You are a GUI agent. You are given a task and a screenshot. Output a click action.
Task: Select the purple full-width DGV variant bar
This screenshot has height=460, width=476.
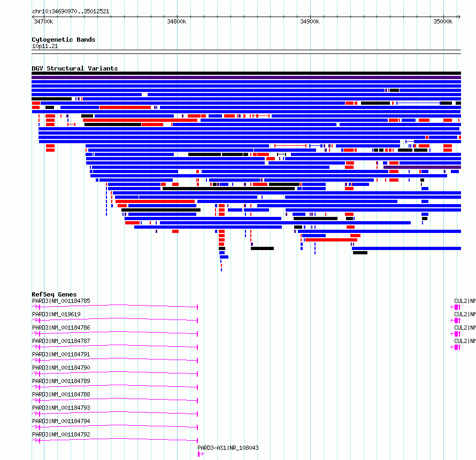[x=246, y=77]
